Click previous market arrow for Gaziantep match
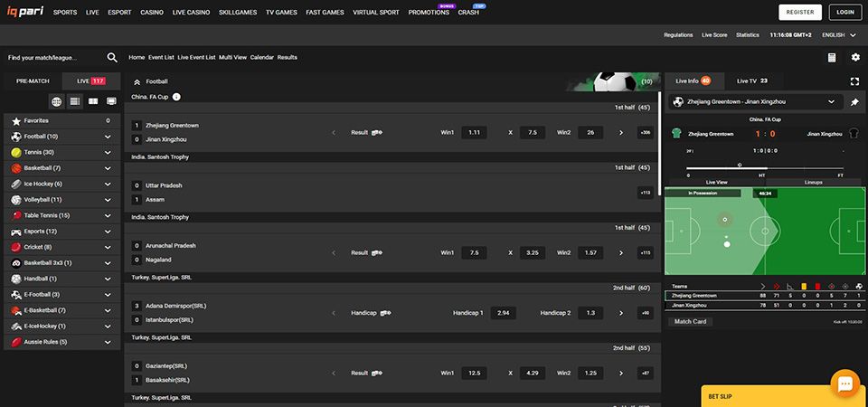Viewport: 868px width, 407px height. coord(334,374)
